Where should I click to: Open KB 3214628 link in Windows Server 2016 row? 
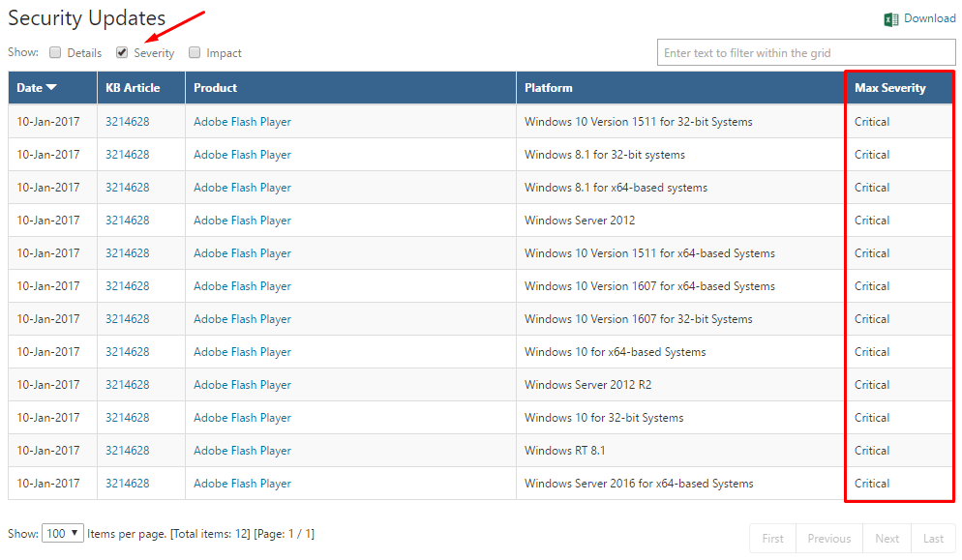[x=128, y=484]
